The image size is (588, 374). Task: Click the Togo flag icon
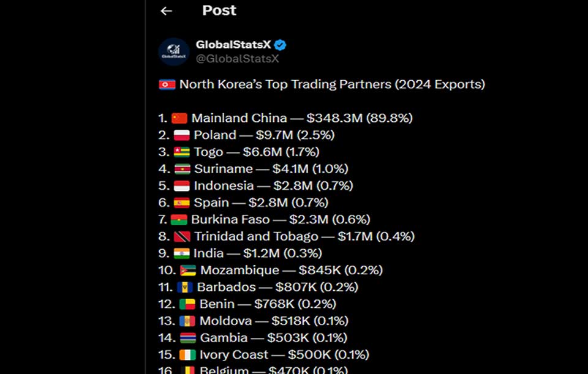pos(181,152)
